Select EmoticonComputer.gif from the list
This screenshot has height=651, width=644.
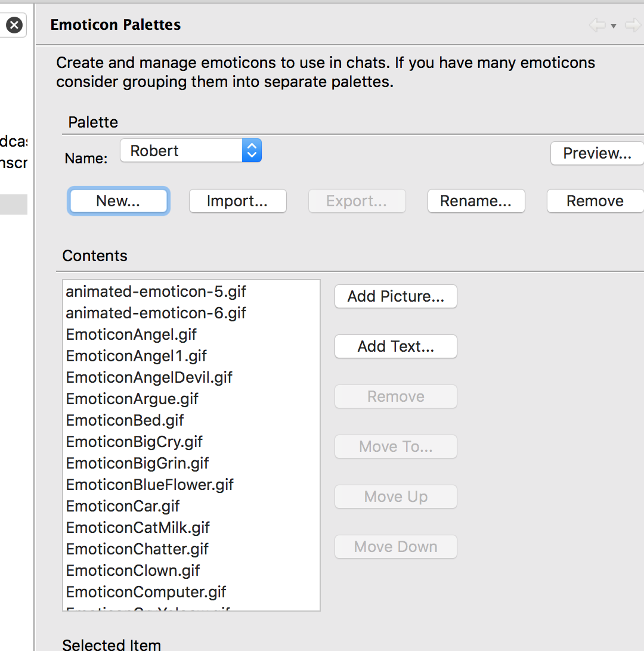[145, 592]
